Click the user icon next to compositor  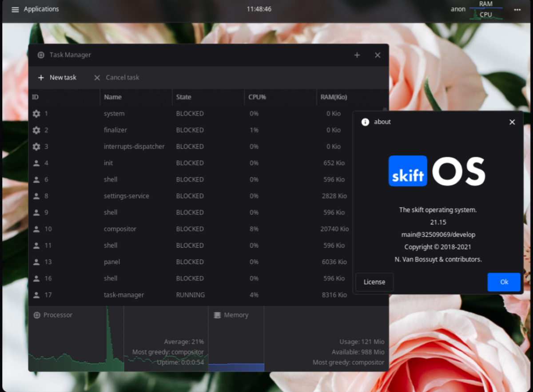point(37,229)
